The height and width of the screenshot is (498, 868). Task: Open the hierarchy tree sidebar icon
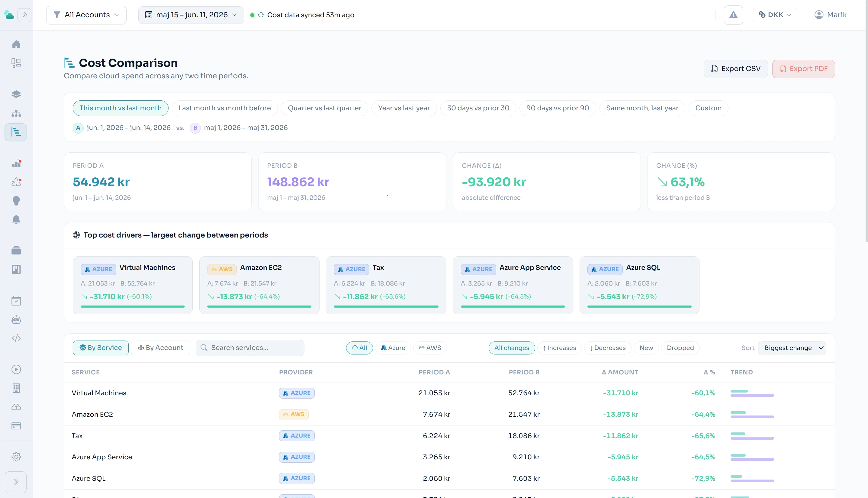[16, 113]
